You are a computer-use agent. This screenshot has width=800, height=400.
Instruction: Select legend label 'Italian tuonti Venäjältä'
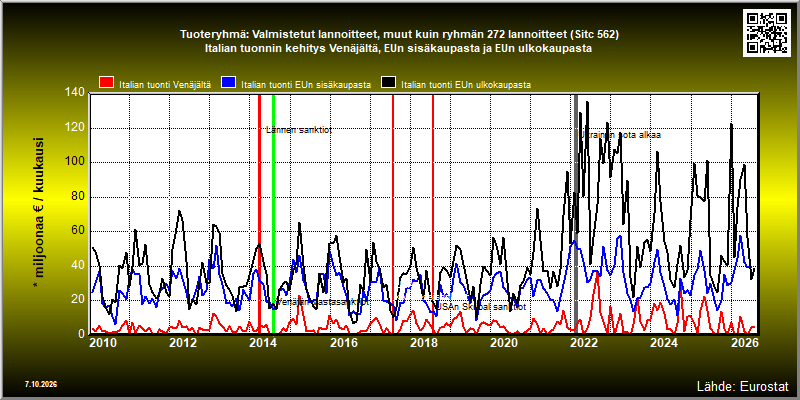[x=165, y=85]
